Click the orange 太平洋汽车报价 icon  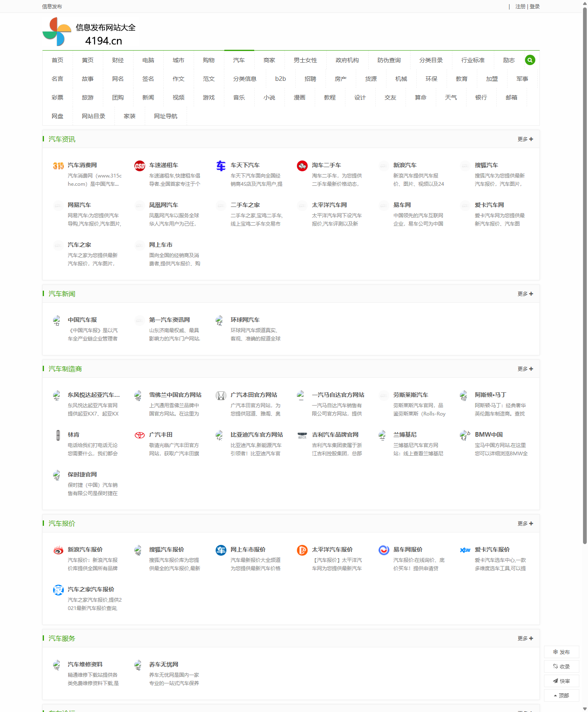(302, 550)
